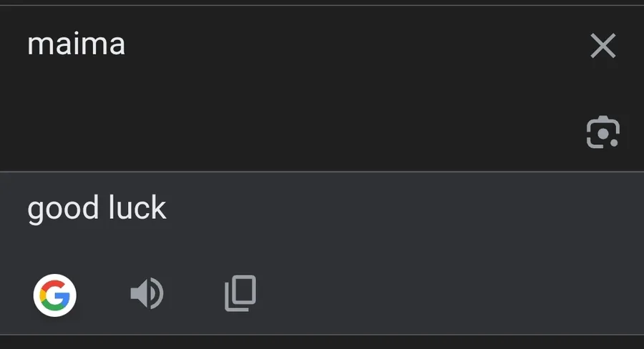
Task: Open Google Lens camera translation
Action: 603,132
